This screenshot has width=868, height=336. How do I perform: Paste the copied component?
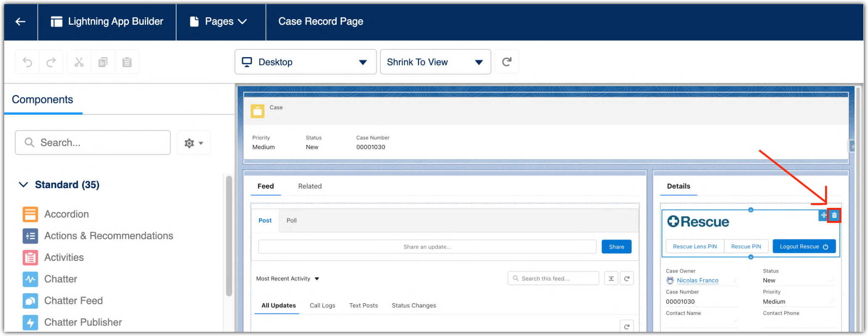point(127,62)
